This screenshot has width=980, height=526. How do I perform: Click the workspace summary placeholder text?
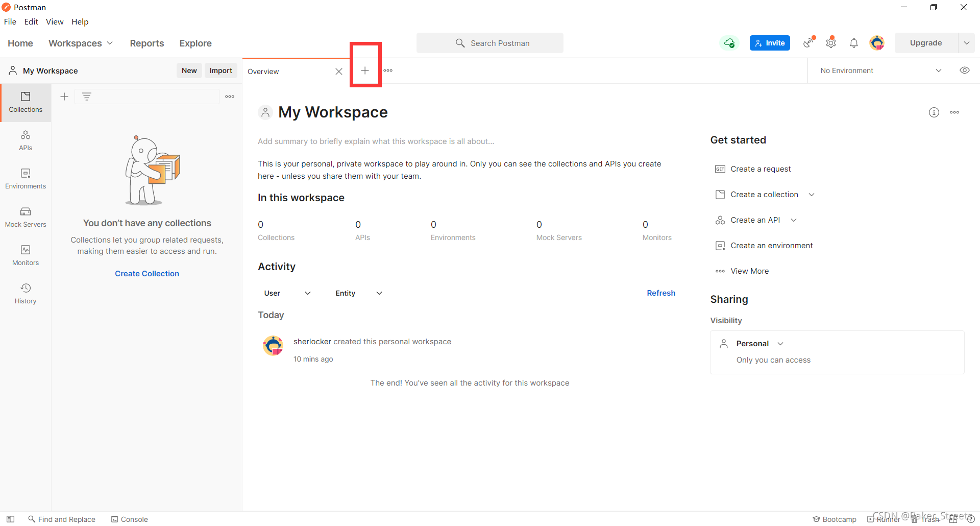pyautogui.click(x=376, y=141)
